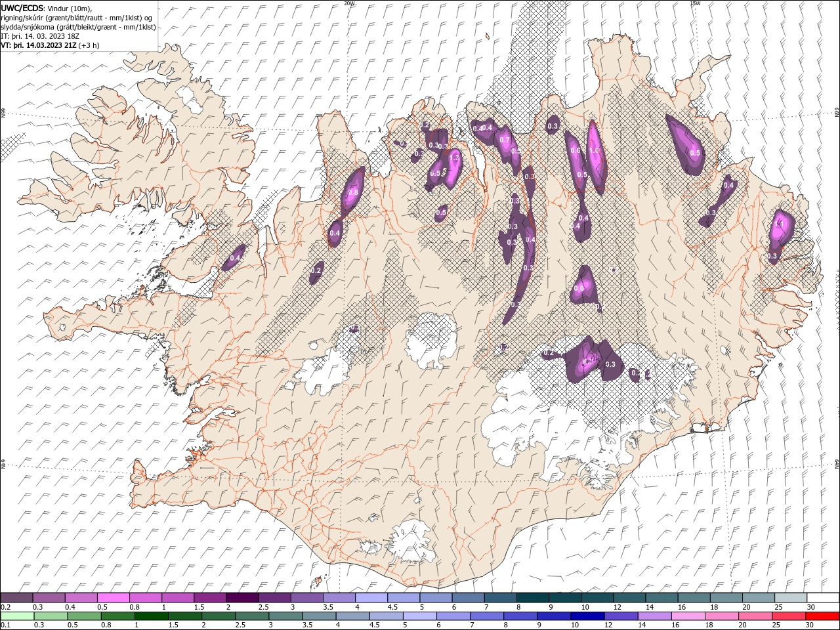Click the '1.1' snowfall value in the east

780,224
